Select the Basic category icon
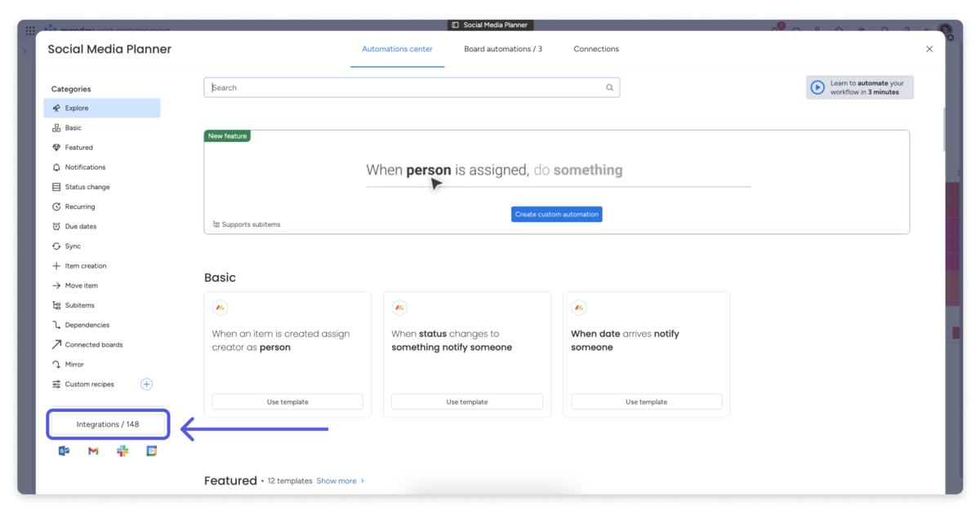Viewport: 980px width, 514px height. click(56, 128)
